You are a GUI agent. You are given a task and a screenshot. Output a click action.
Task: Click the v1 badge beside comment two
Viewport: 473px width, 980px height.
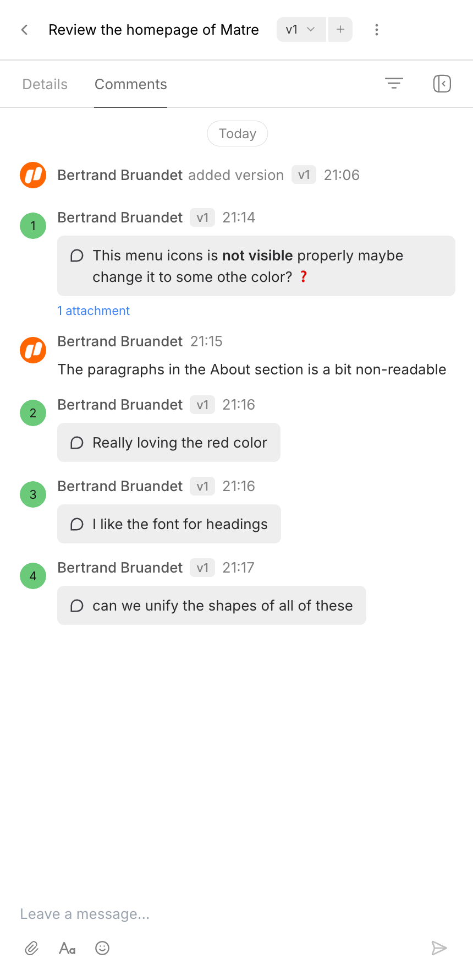(202, 405)
